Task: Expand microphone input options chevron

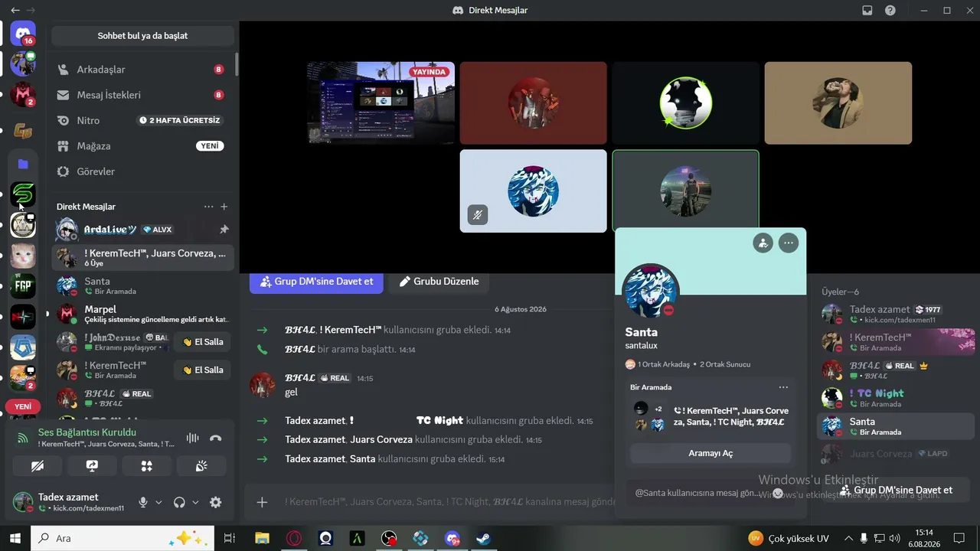Action: (159, 502)
